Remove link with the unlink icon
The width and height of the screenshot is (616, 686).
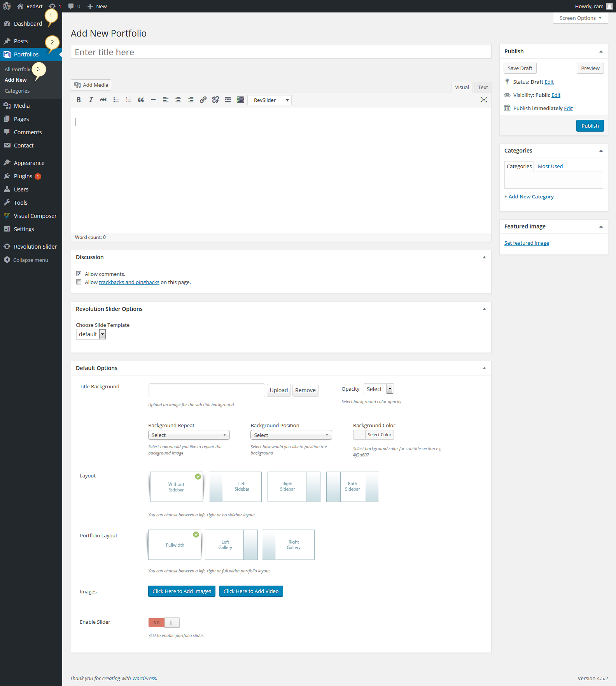[215, 100]
